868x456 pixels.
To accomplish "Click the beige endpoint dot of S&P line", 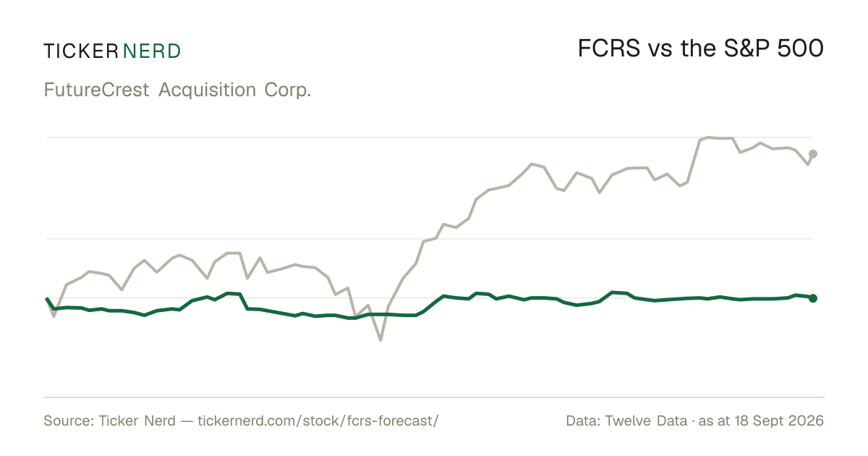I will [813, 153].
